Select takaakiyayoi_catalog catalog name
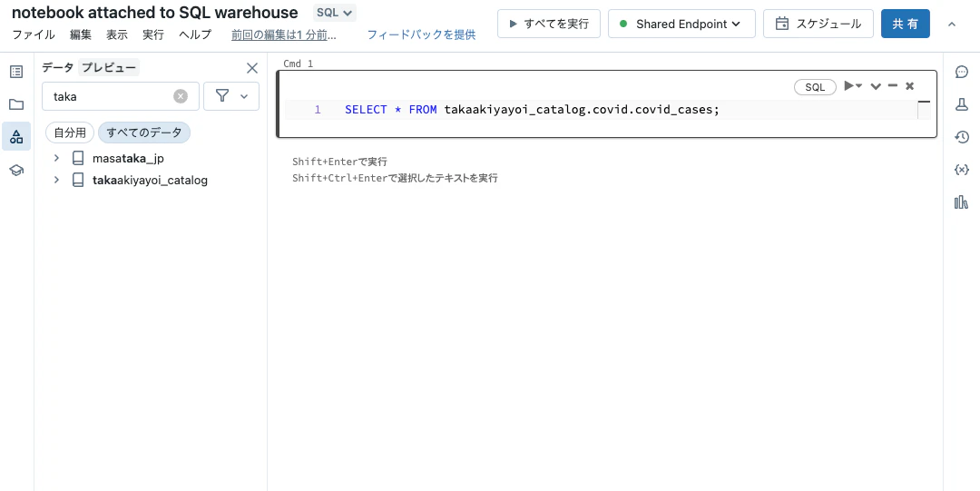The width and height of the screenshot is (980, 491). (x=150, y=180)
